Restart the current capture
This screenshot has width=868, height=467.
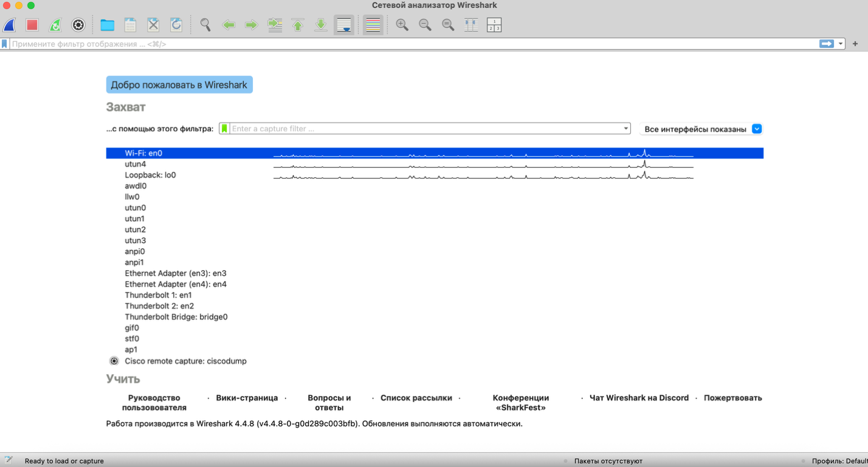coord(55,25)
